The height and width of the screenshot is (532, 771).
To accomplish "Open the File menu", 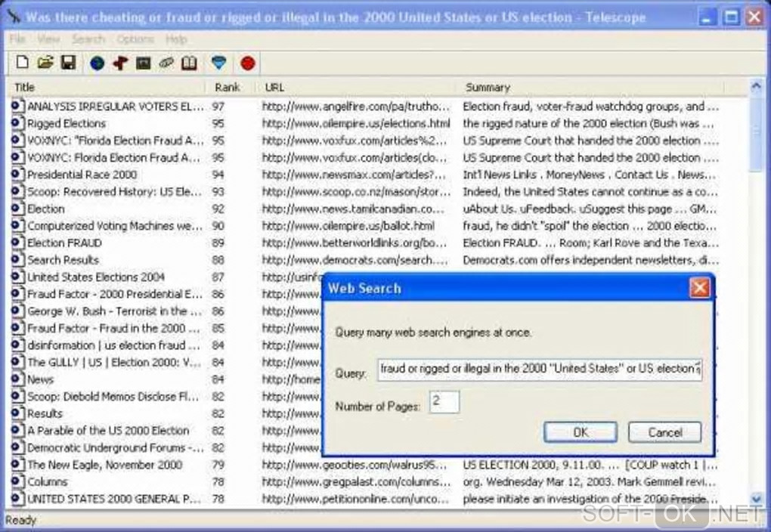I will (x=17, y=39).
